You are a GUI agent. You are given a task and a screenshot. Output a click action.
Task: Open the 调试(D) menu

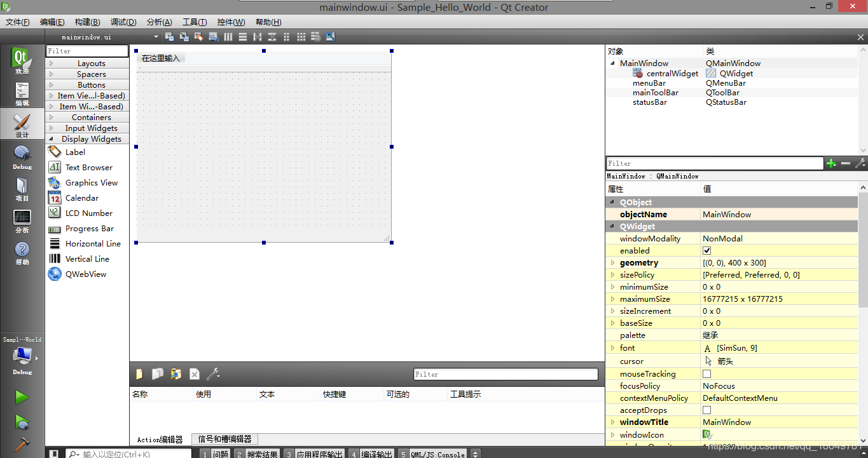click(123, 22)
